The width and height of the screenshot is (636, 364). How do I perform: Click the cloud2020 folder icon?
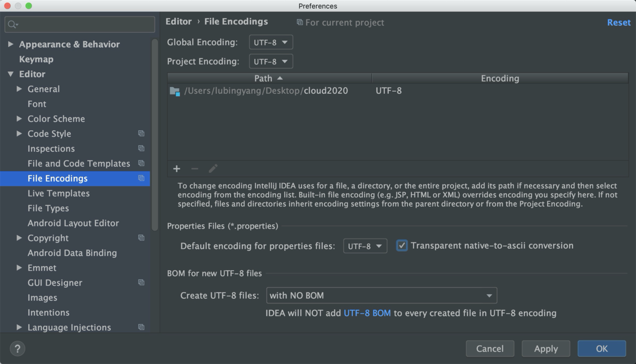click(x=174, y=91)
